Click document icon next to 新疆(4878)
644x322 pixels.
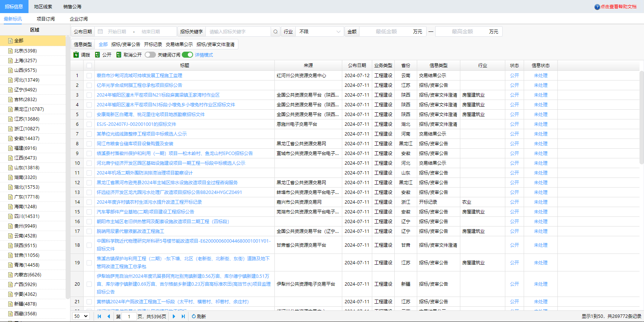(x=10, y=304)
